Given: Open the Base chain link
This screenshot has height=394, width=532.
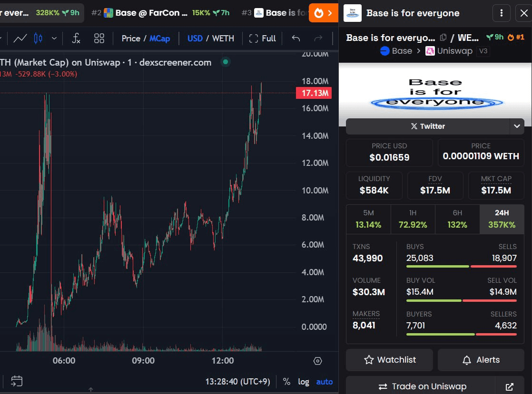Looking at the screenshot, I should point(396,51).
